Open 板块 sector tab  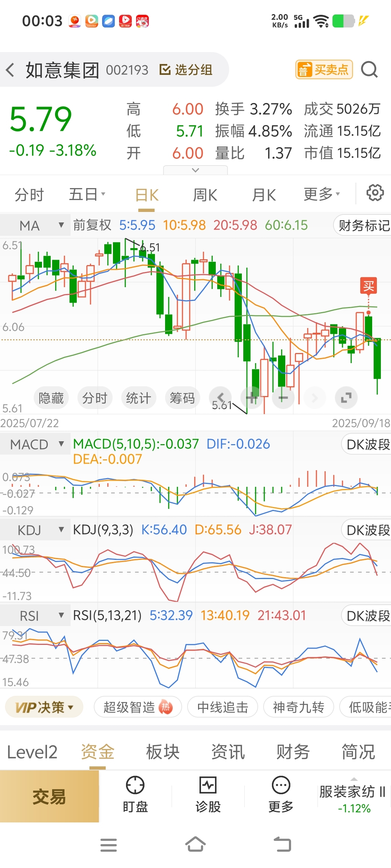163,752
